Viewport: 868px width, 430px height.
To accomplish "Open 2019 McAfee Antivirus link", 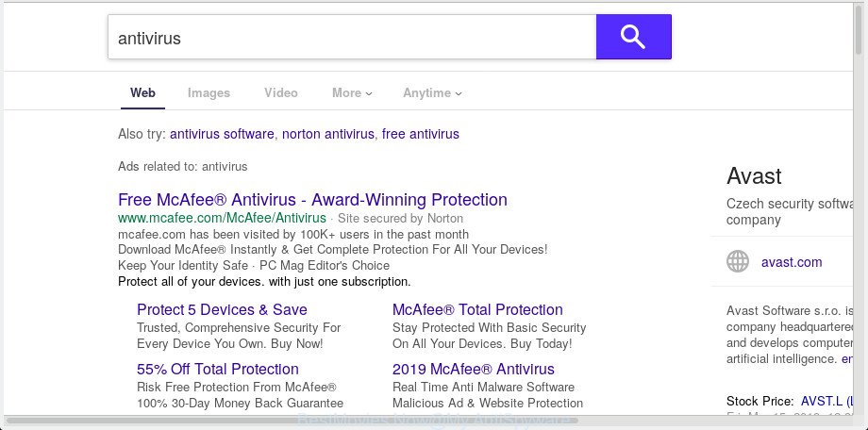I will (x=474, y=369).
